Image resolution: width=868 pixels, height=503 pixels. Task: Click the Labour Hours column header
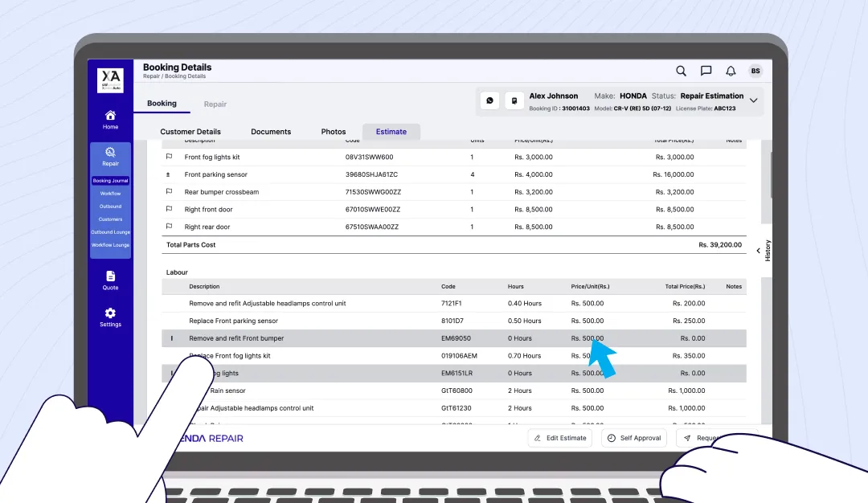point(515,287)
